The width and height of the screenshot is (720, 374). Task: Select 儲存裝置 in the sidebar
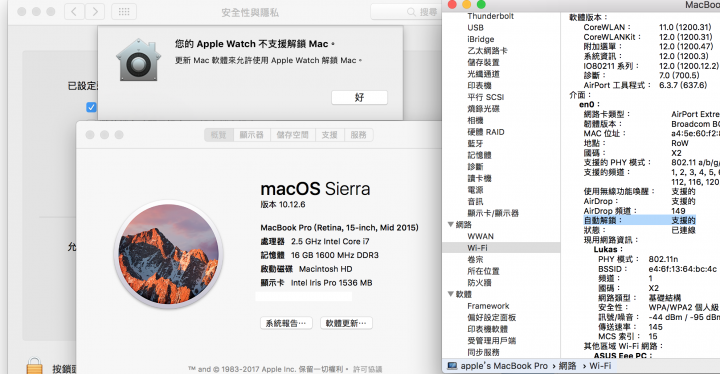(x=483, y=62)
